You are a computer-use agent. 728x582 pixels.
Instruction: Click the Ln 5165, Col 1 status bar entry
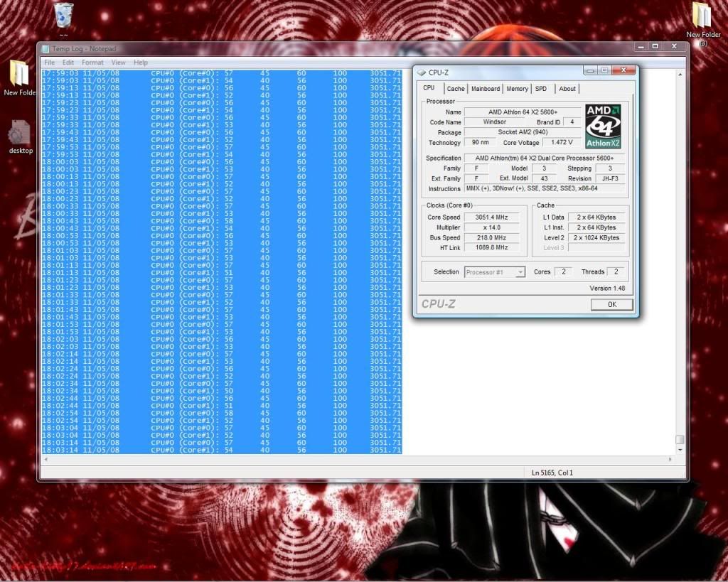552,473
